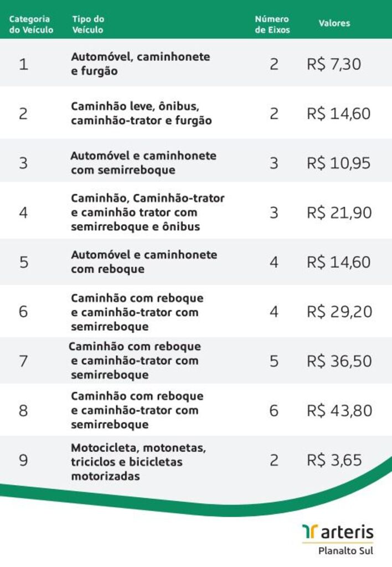Click the R$ 29,20 value
Image resolution: width=392 pixels, height=567 pixels.
(339, 311)
